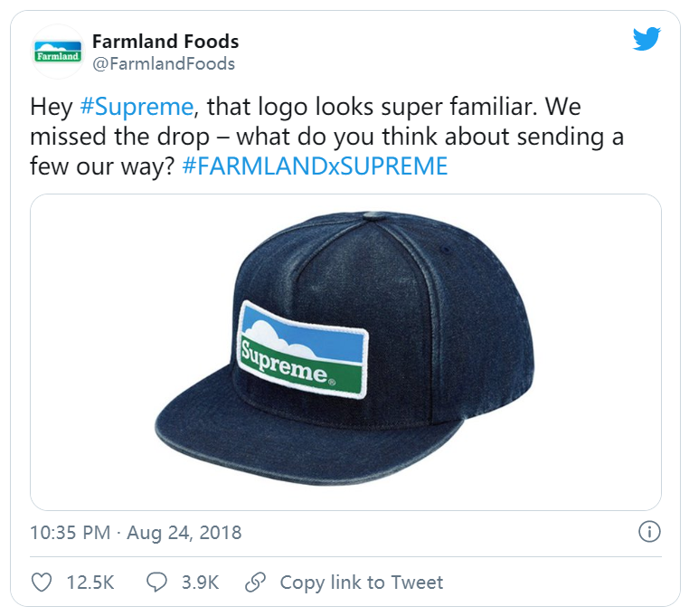Click the Supreme patch on the hat

302,349
